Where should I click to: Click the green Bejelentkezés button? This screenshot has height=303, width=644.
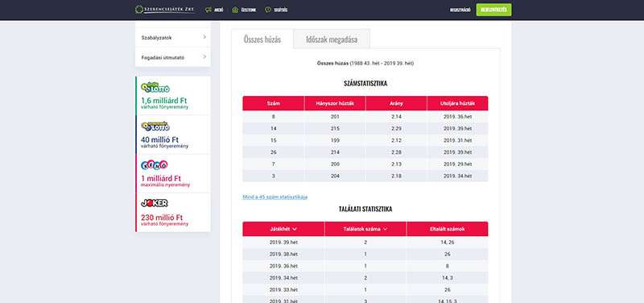(493, 10)
